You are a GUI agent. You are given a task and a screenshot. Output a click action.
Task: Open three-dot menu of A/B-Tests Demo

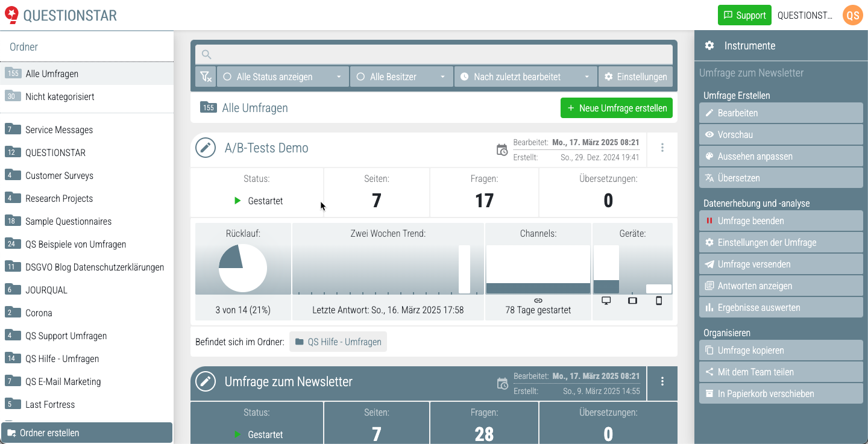point(662,148)
